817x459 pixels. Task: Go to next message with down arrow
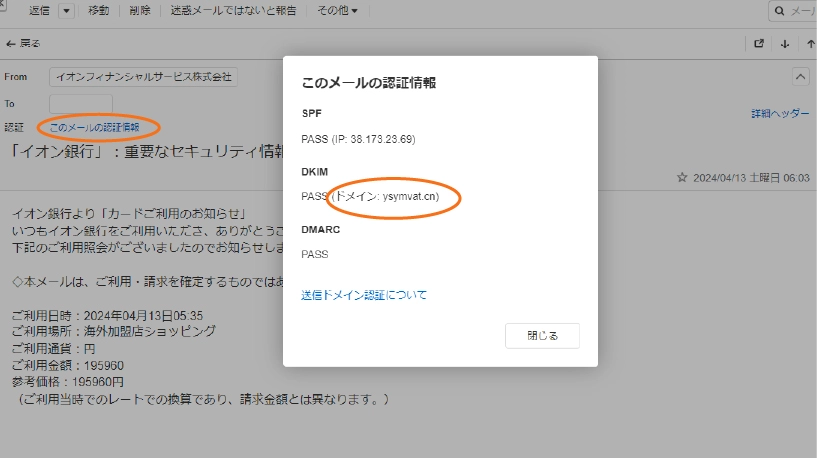pyautogui.click(x=785, y=44)
